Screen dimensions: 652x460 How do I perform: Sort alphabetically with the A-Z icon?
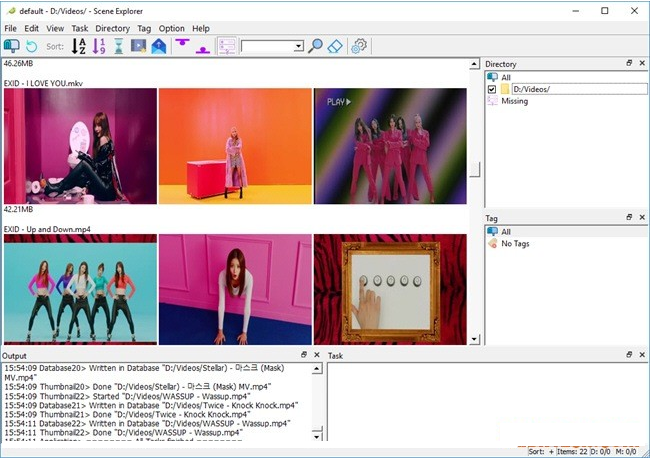79,46
